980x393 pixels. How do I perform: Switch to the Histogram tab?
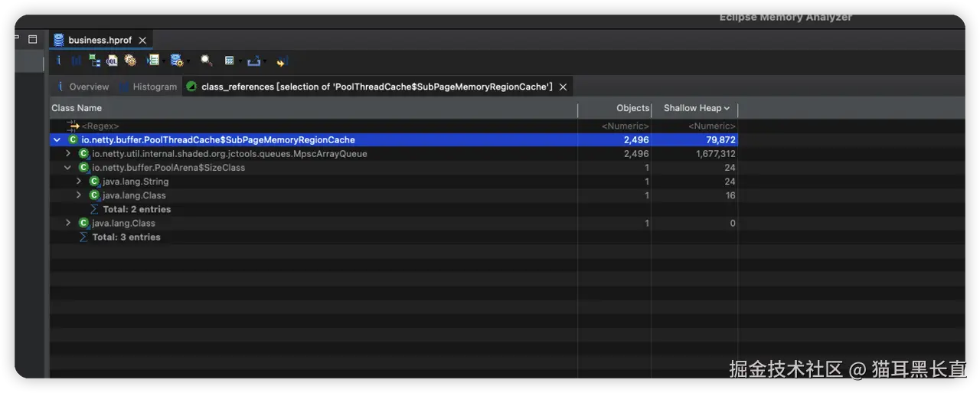pos(149,87)
